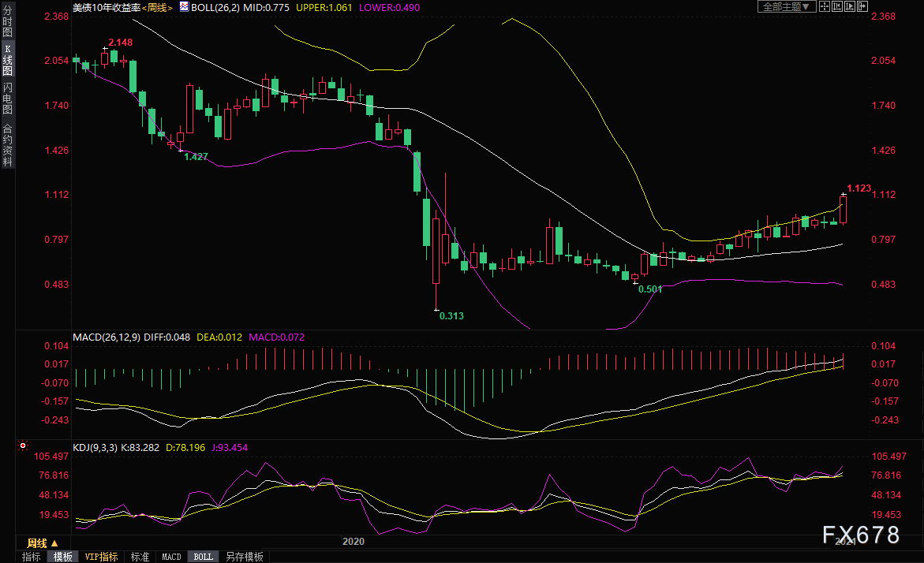Open the 闪电图 sidebar tab
This screenshot has width=924, height=563.
click(8, 99)
